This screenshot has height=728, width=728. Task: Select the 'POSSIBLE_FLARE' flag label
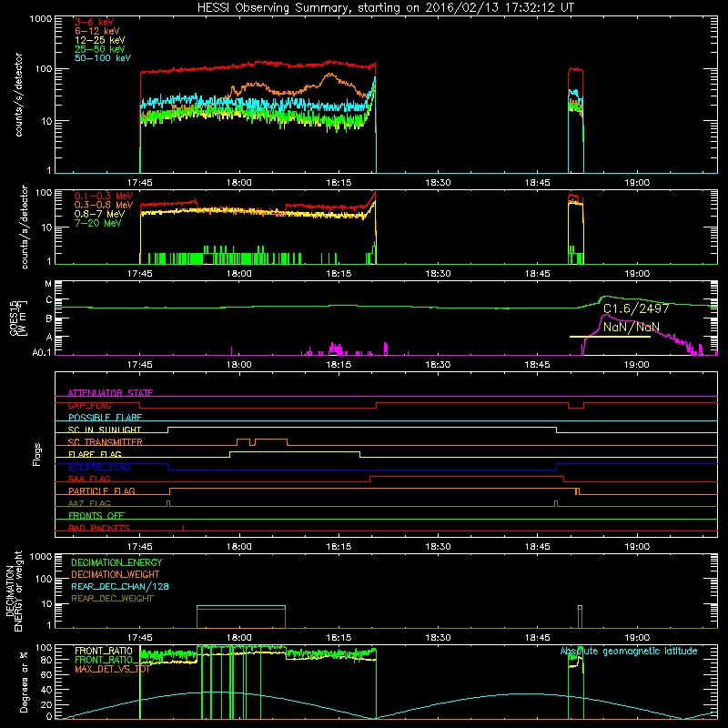(105, 418)
